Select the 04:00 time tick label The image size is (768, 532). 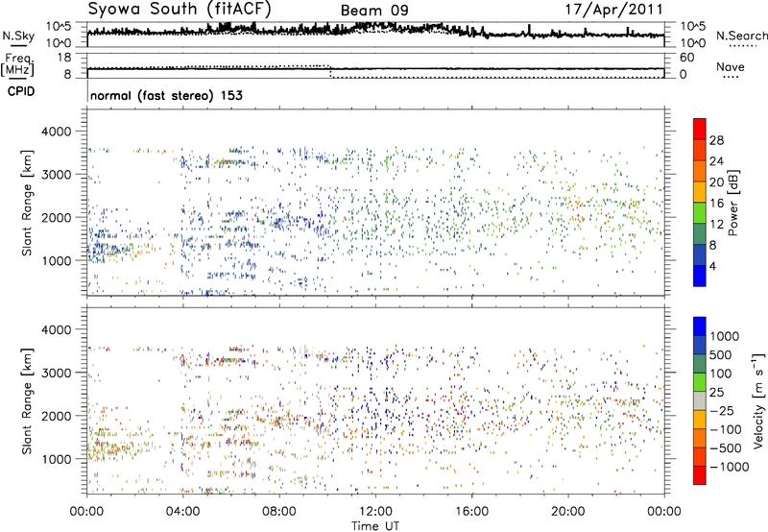coord(182,512)
